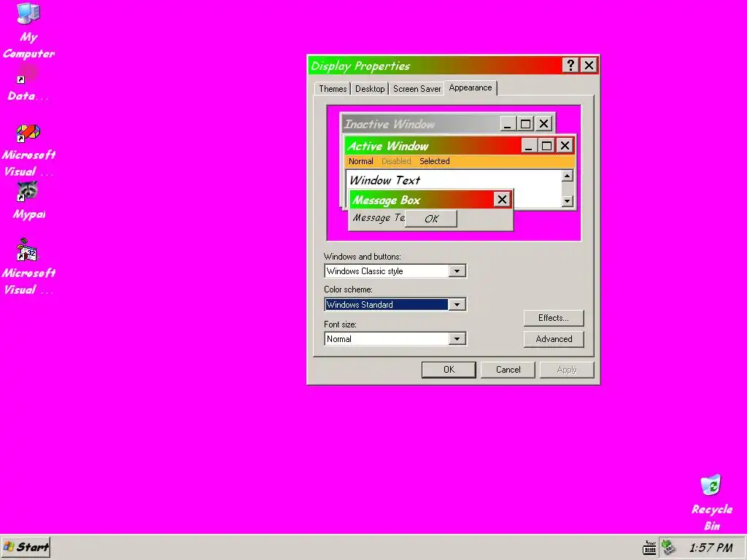Open the Start menu
This screenshot has height=560, width=747.
[x=26, y=547]
